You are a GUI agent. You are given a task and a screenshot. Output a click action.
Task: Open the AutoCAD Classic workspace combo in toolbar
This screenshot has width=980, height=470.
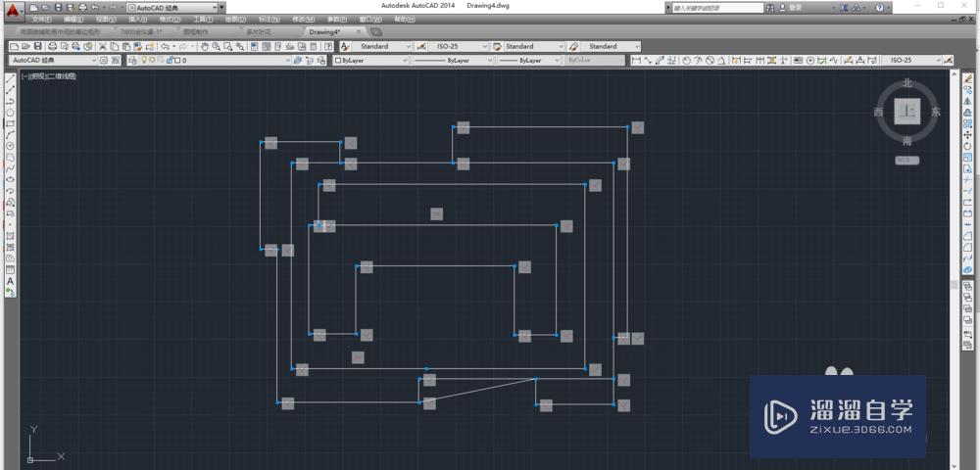53,61
